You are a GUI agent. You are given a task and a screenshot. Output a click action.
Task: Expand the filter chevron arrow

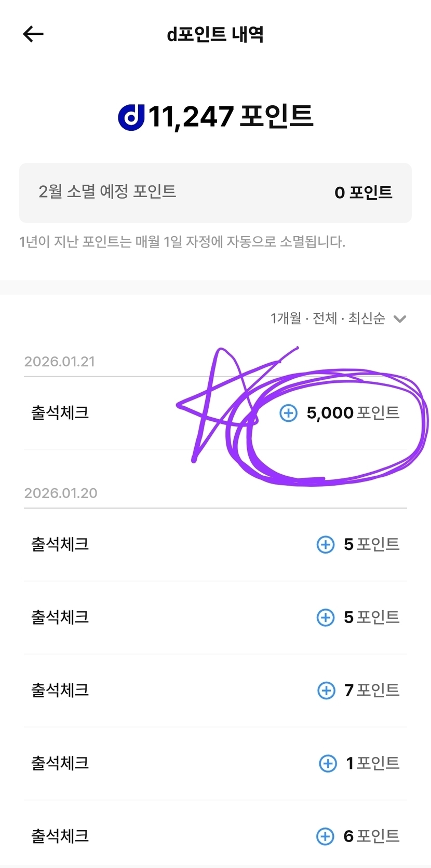tap(399, 319)
